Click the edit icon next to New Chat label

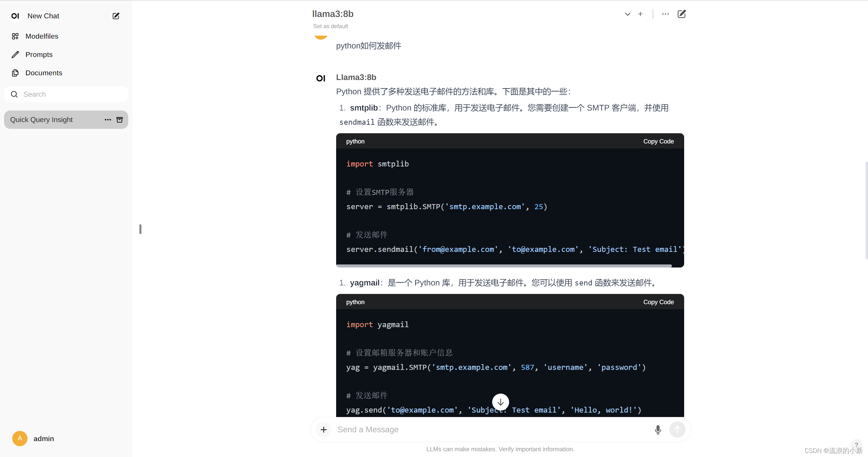click(115, 16)
